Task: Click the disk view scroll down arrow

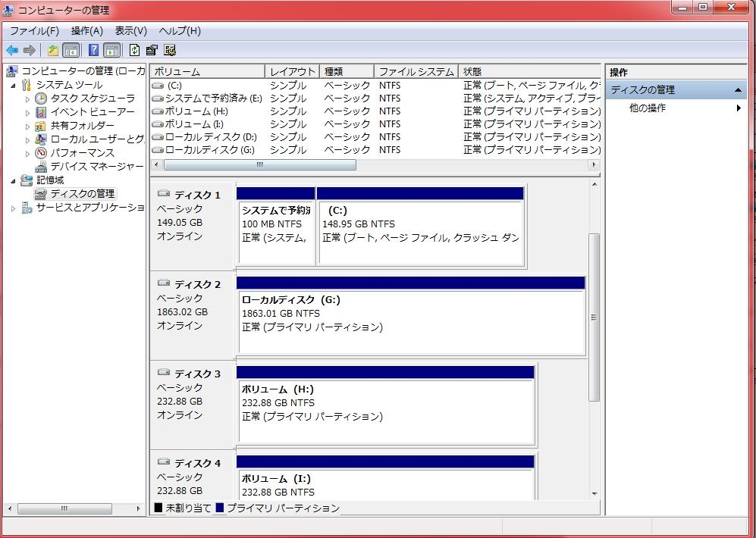Action: (x=594, y=494)
